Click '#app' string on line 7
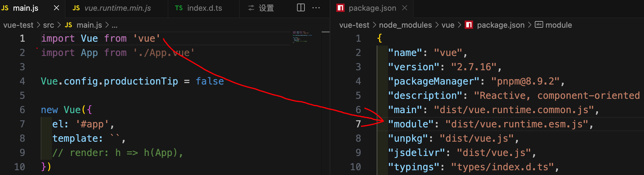 [x=92, y=124]
